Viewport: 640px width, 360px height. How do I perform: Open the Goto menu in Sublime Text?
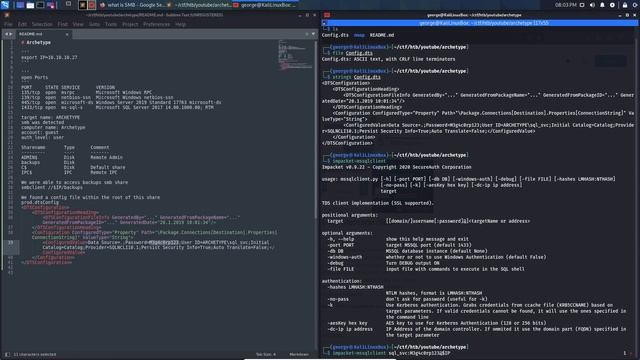94,24
